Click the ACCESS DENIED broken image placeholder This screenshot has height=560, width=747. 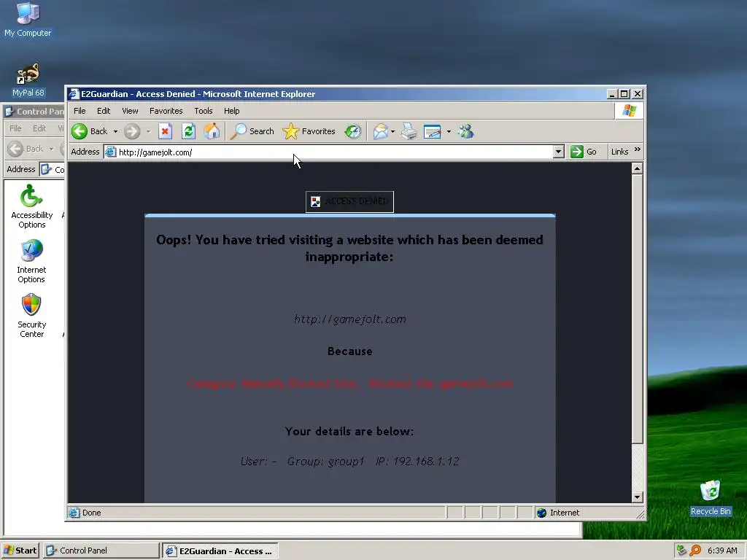349,201
